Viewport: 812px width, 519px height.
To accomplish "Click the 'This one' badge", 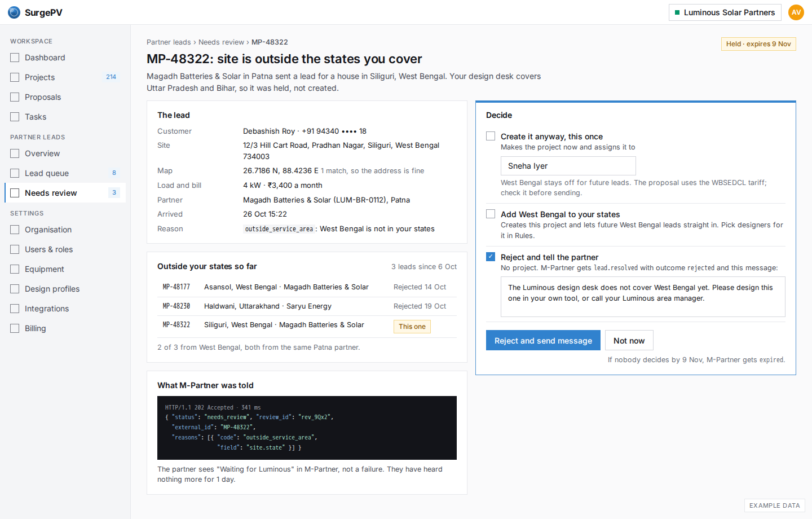I will tap(412, 327).
